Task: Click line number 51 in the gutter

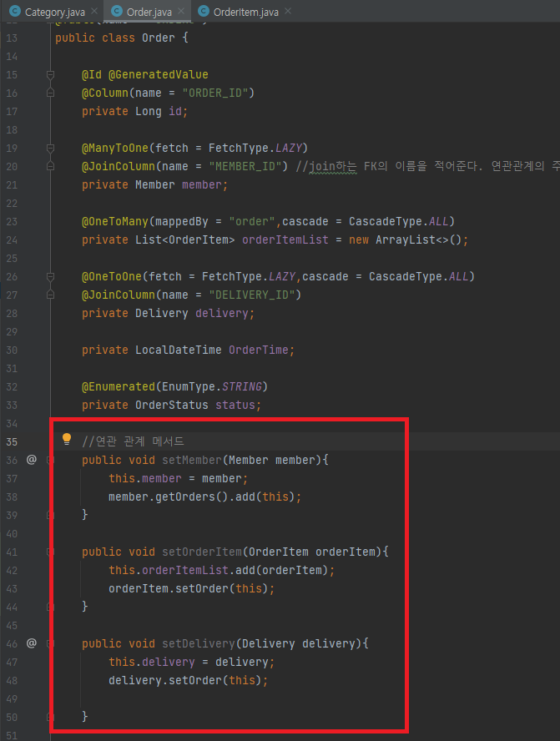Action: [12, 735]
